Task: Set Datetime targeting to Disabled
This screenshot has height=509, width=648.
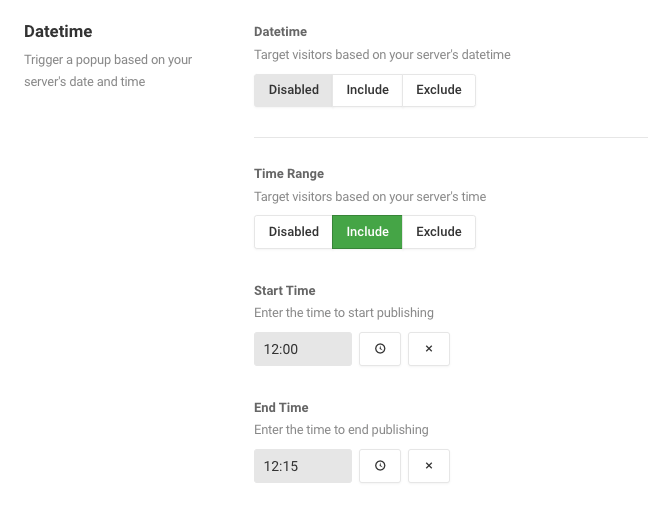Action: pyautogui.click(x=293, y=90)
